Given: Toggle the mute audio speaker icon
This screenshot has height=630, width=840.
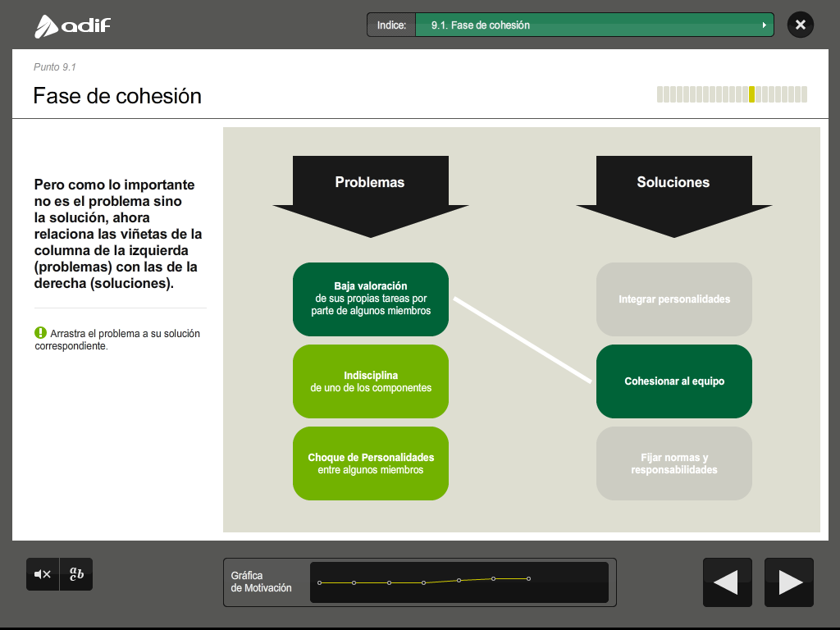Looking at the screenshot, I should (x=43, y=574).
